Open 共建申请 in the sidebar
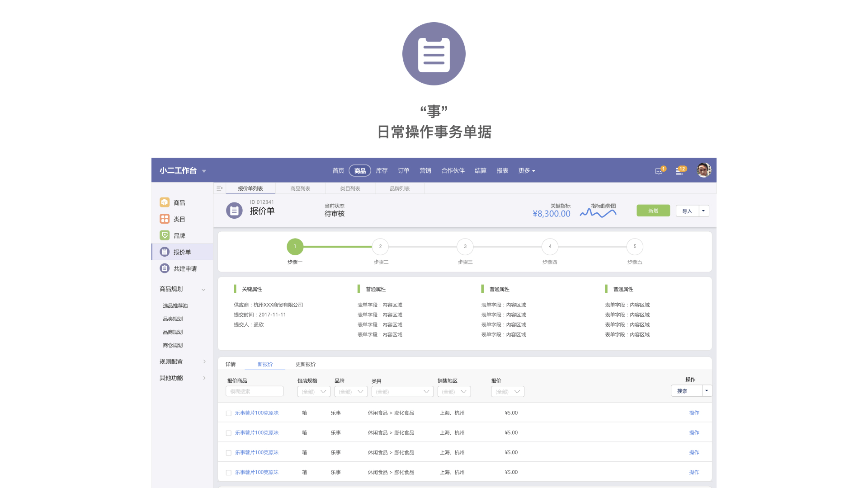This screenshot has height=488, width=868. point(184,269)
